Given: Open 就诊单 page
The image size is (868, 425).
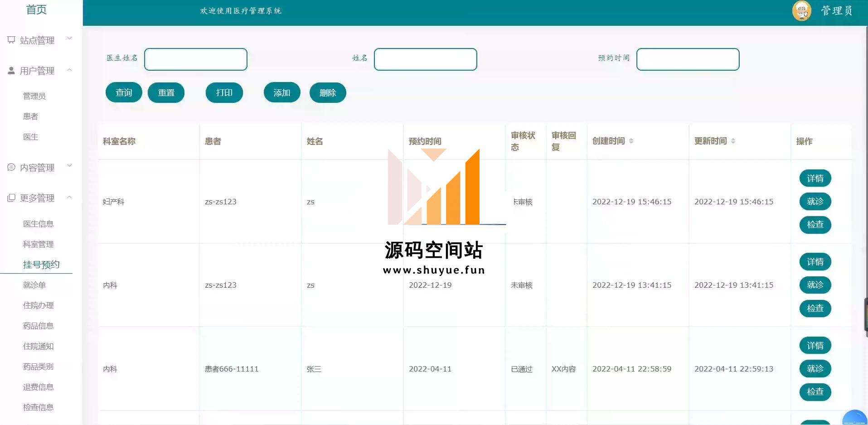Looking at the screenshot, I should pyautogui.click(x=34, y=285).
